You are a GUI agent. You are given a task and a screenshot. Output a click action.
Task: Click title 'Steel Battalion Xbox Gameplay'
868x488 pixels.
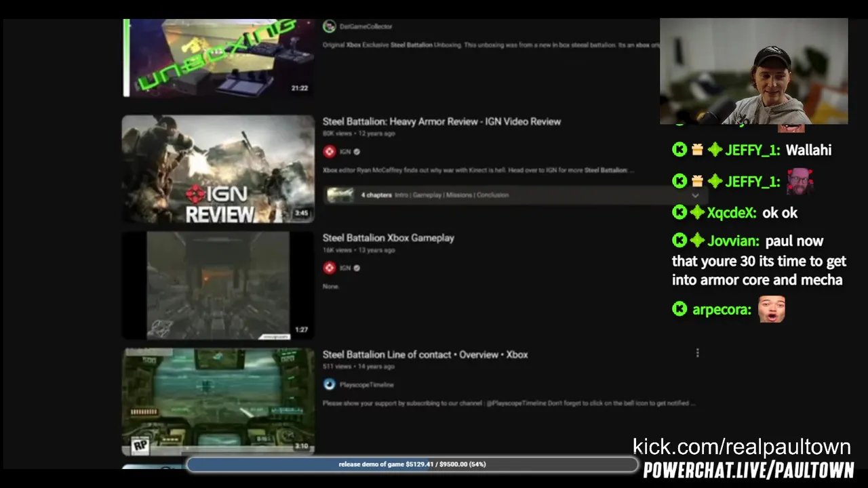(388, 238)
